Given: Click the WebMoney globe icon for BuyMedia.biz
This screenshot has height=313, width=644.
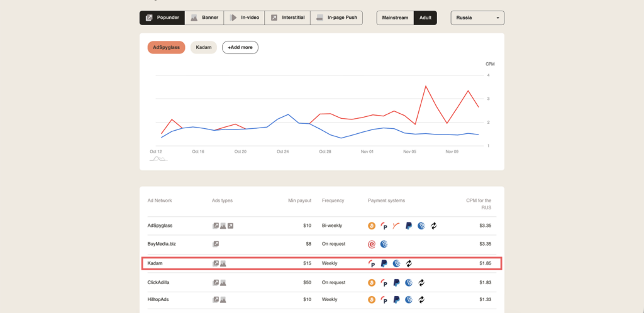Looking at the screenshot, I should click(384, 244).
